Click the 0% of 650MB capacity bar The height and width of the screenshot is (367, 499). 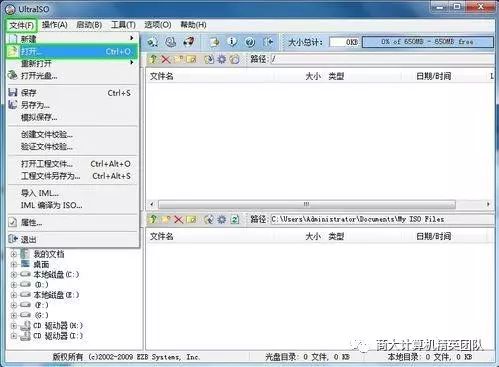[x=428, y=42]
